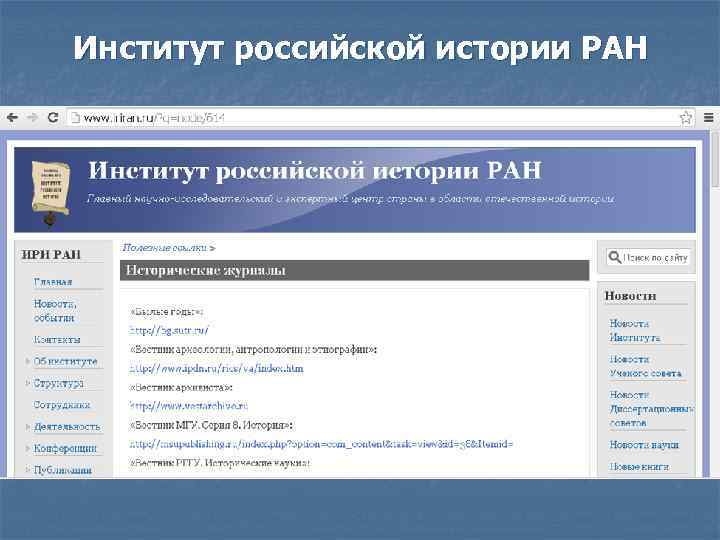Open the Деятельность section
720x540 pixels.
tap(67, 427)
